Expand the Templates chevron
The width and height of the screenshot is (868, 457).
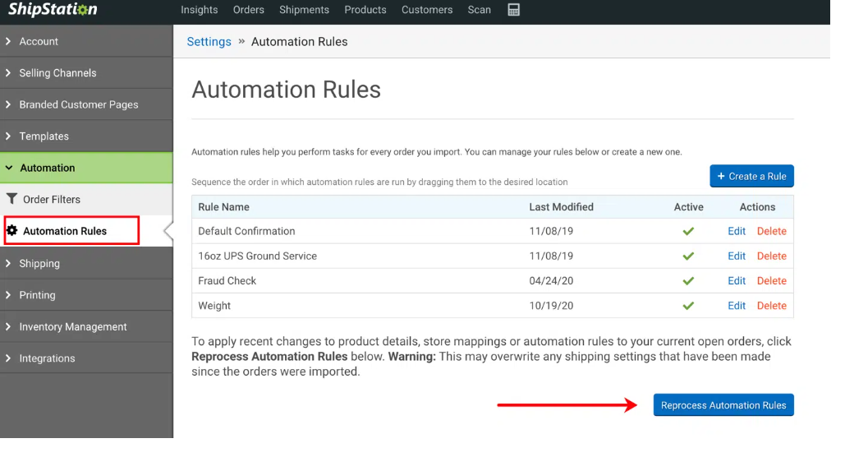coord(7,136)
